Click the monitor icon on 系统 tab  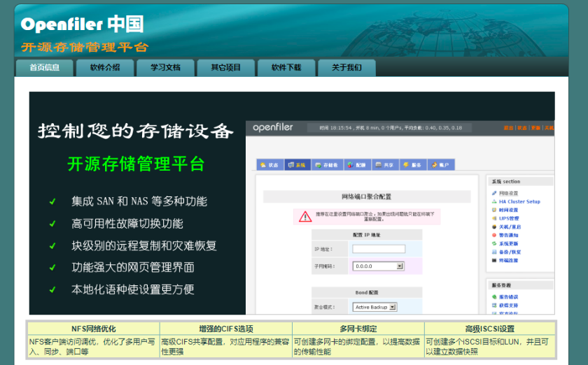[290, 165]
